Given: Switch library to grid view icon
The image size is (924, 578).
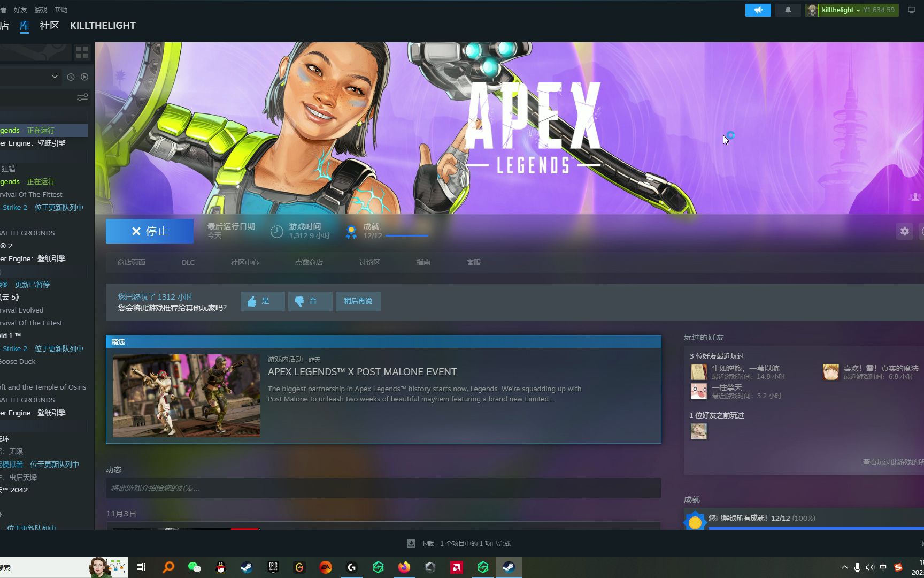Looking at the screenshot, I should (82, 52).
